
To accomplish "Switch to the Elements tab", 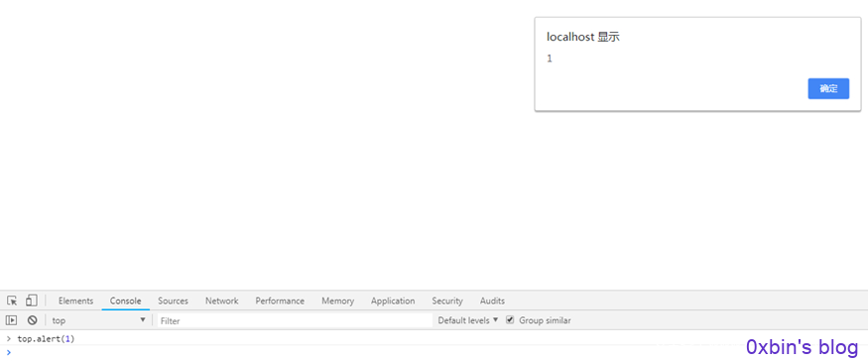I will coord(75,301).
